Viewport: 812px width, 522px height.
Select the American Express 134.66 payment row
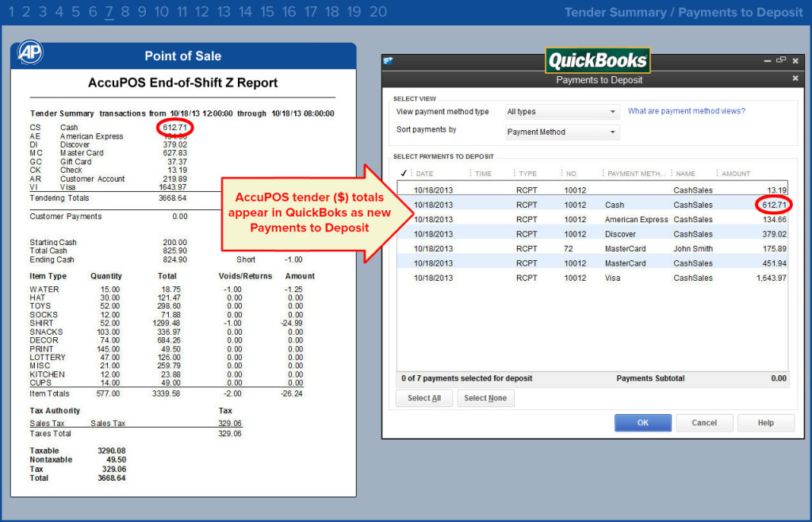(x=592, y=220)
